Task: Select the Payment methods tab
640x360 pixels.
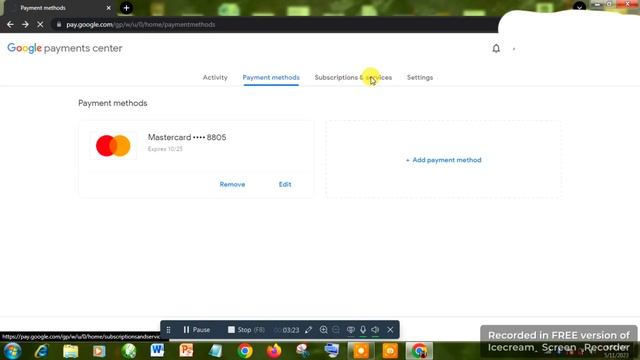Action: tap(271, 78)
